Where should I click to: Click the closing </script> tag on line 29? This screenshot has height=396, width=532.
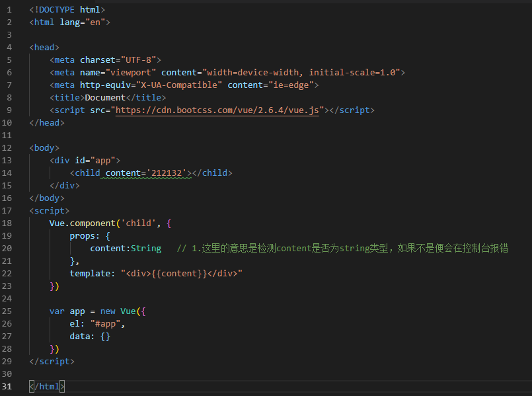tap(52, 362)
